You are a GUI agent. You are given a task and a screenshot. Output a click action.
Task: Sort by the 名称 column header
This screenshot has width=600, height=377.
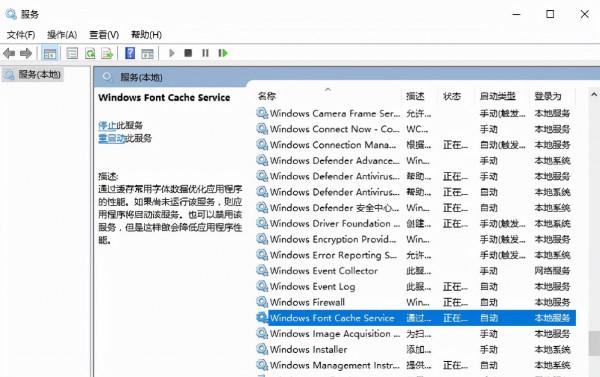267,96
